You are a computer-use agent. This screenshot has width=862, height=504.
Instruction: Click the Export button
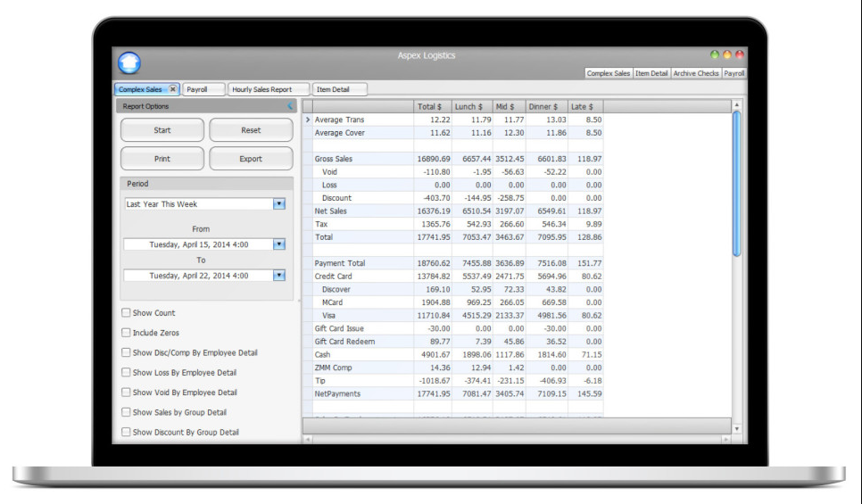(x=251, y=159)
